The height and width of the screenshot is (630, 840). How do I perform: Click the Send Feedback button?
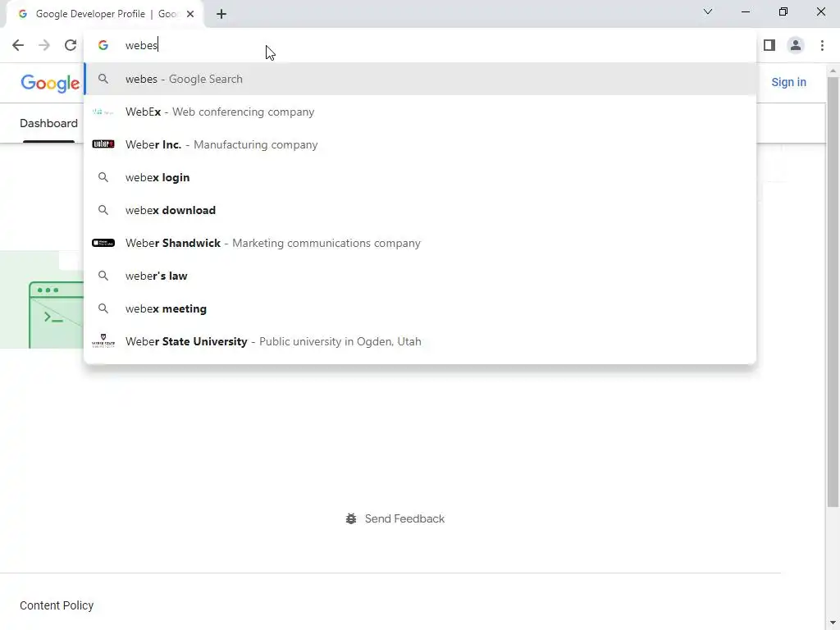point(395,518)
